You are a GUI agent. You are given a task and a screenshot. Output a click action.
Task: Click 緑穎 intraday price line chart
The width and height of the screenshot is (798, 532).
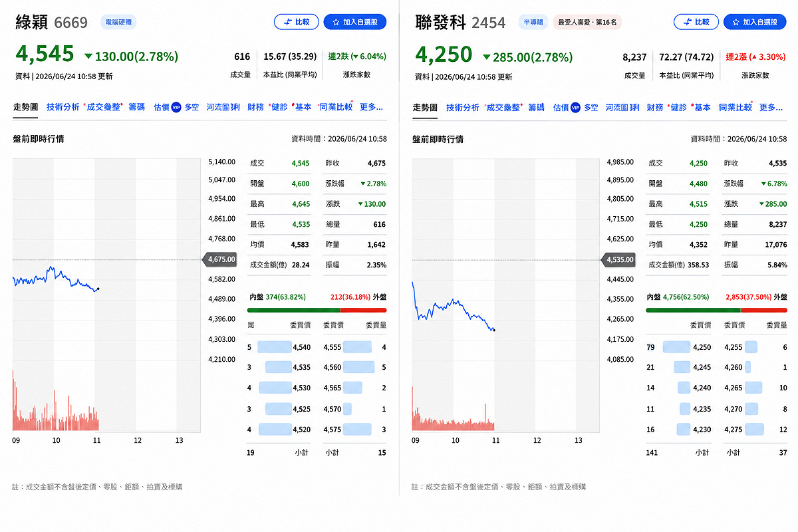pos(56,279)
